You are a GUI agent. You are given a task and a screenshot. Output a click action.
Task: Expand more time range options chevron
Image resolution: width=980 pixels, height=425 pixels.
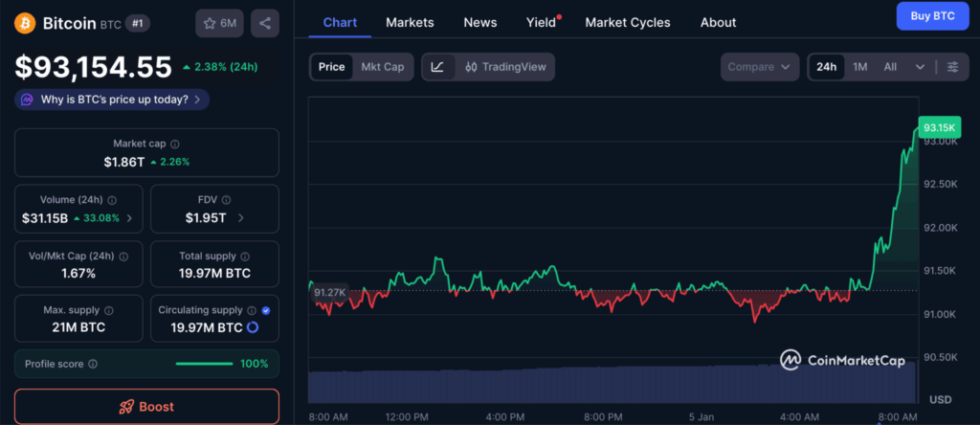point(920,67)
